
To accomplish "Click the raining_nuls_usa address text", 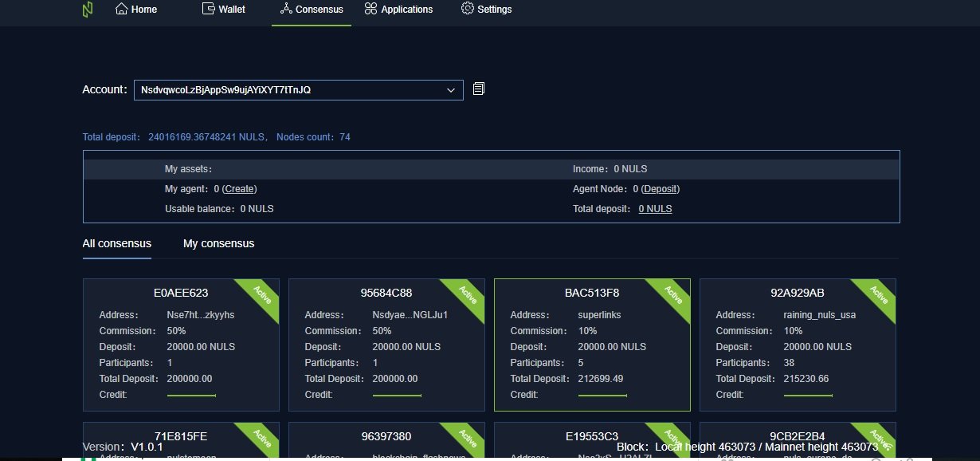I will click(820, 315).
